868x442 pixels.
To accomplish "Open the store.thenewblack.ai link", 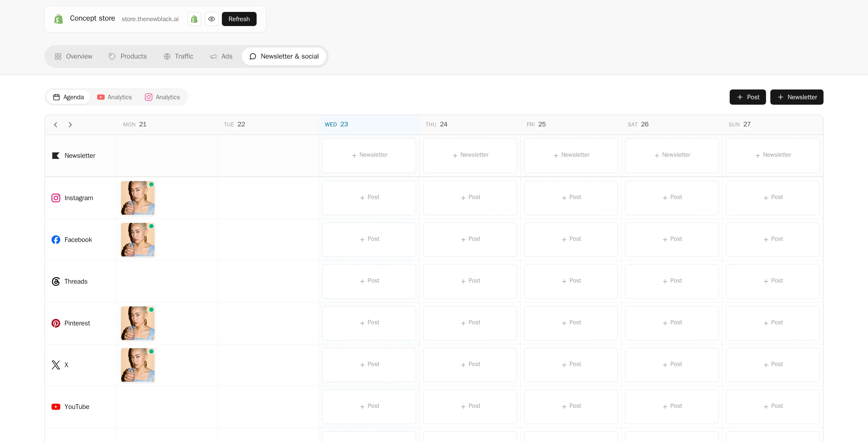I will pos(150,19).
